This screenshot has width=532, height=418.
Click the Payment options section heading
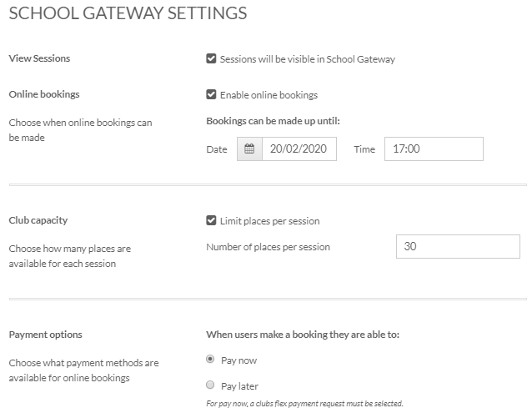[46, 335]
